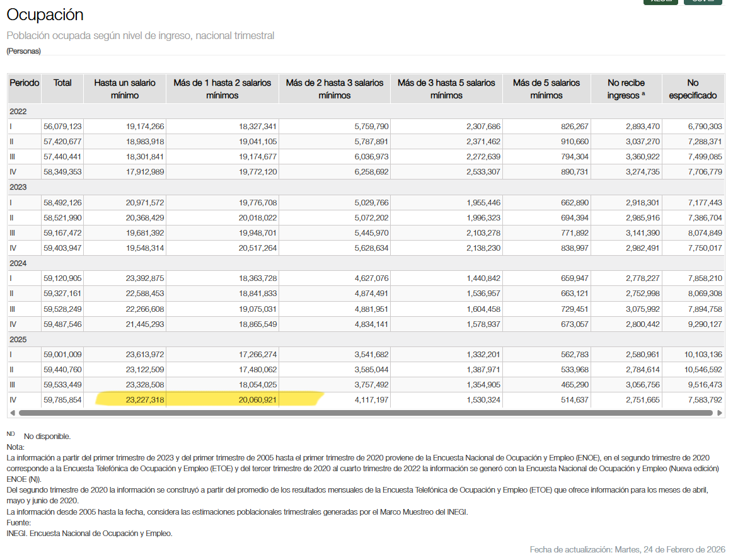
Task: Click cell value 562,783
Action: click(x=575, y=354)
